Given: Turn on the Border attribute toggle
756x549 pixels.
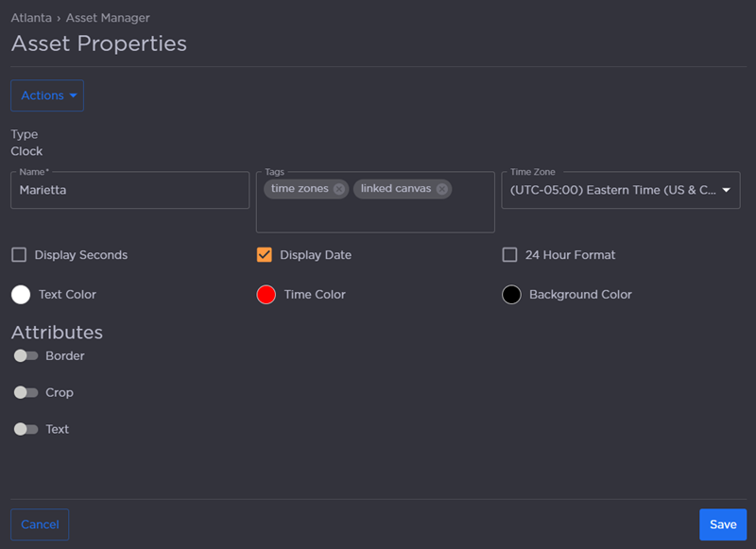Looking at the screenshot, I should click(26, 356).
